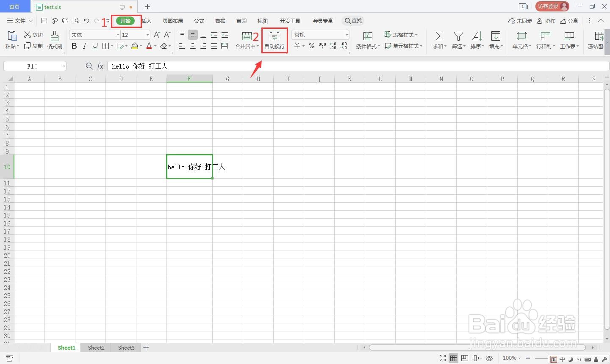The width and height of the screenshot is (610, 364).
Task: Click the Fill (填充) icon
Action: click(496, 36)
